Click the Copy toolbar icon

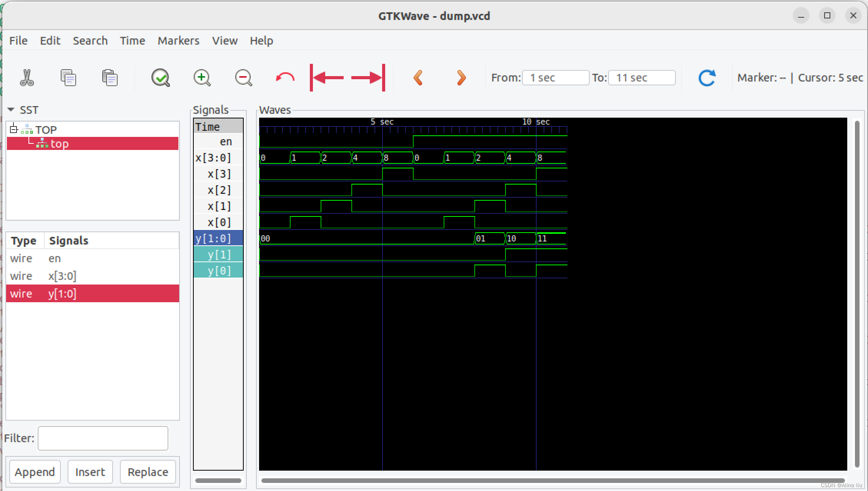pos(68,78)
